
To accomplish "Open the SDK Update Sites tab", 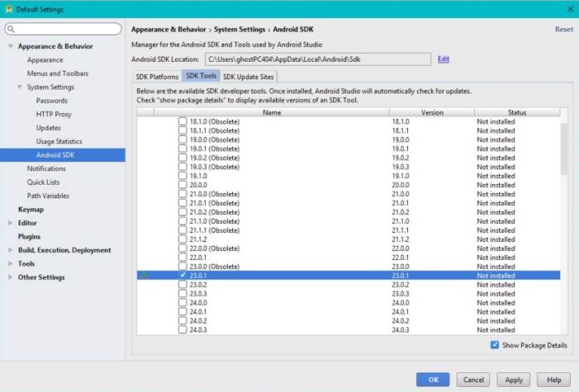I will click(x=249, y=77).
